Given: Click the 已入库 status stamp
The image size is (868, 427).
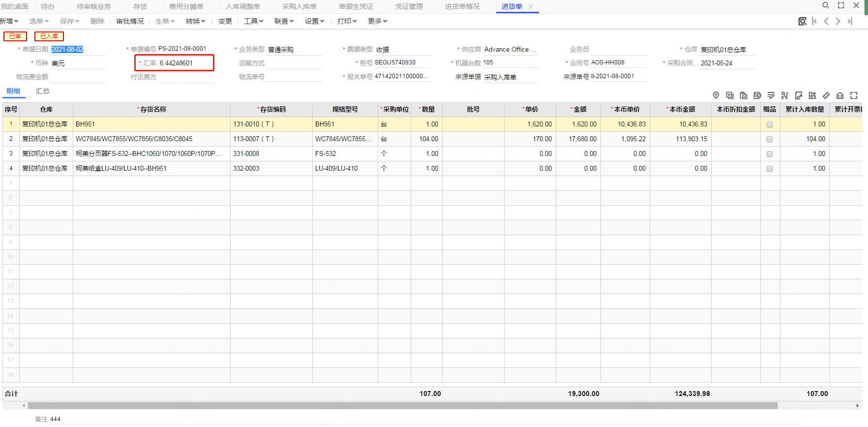Looking at the screenshot, I should click(x=49, y=36).
